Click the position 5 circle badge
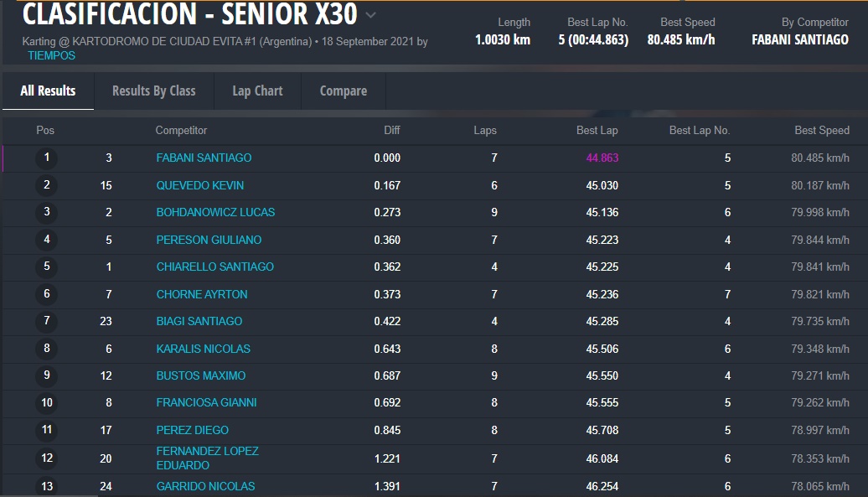 point(47,267)
